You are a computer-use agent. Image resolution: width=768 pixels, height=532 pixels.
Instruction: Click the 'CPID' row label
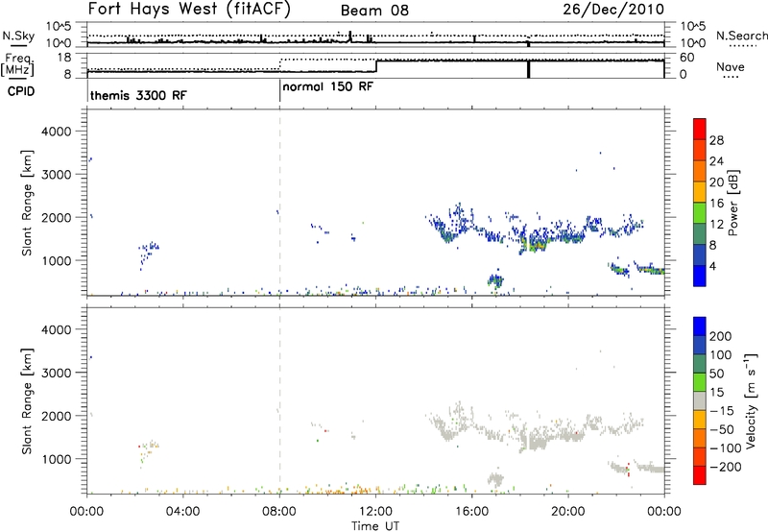[x=21, y=91]
